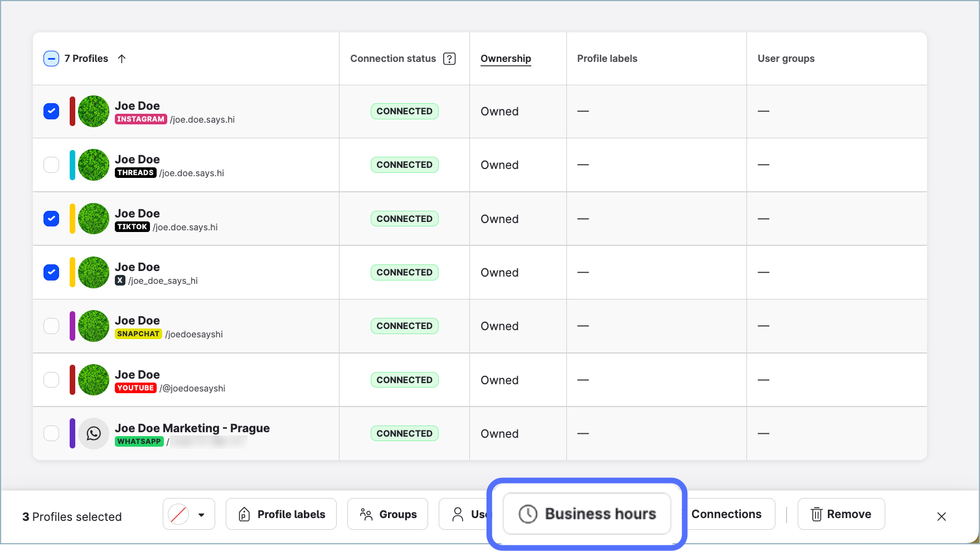Sort by the Ownership column header
Image resolution: width=980 pixels, height=551 pixels.
coord(506,59)
